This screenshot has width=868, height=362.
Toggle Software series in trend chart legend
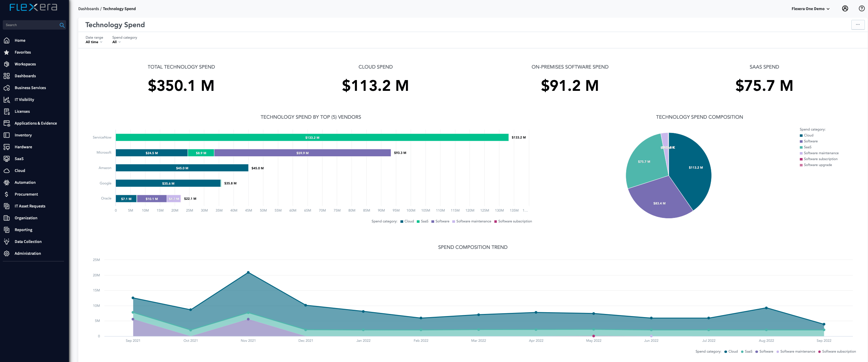click(x=766, y=352)
